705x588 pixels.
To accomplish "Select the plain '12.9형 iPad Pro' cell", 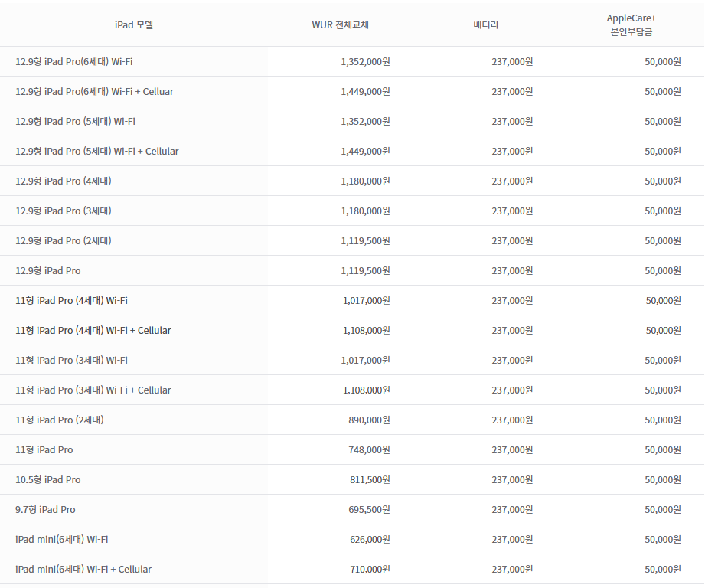I will [48, 270].
